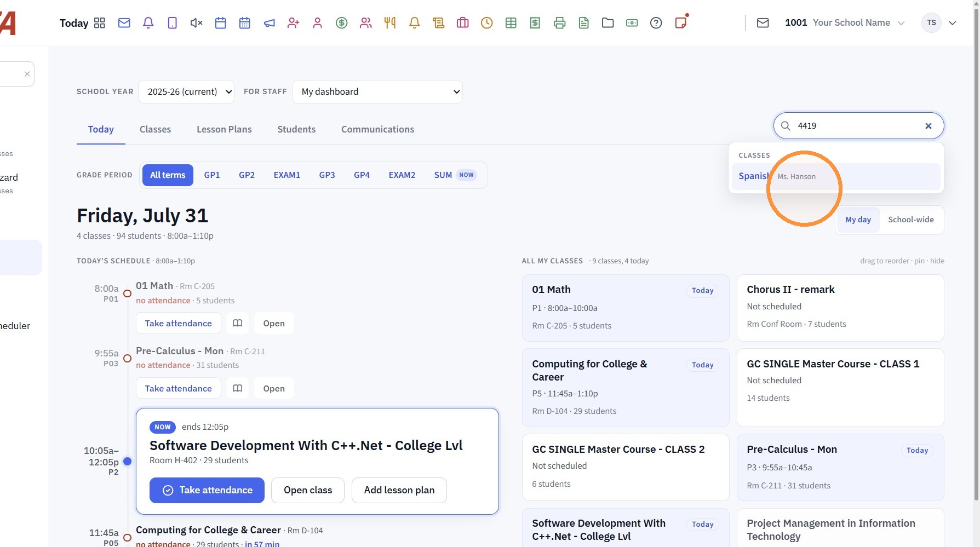Viewport: 980px width, 547px height.
Task: Open the green dollar circle icon
Action: pyautogui.click(x=342, y=23)
